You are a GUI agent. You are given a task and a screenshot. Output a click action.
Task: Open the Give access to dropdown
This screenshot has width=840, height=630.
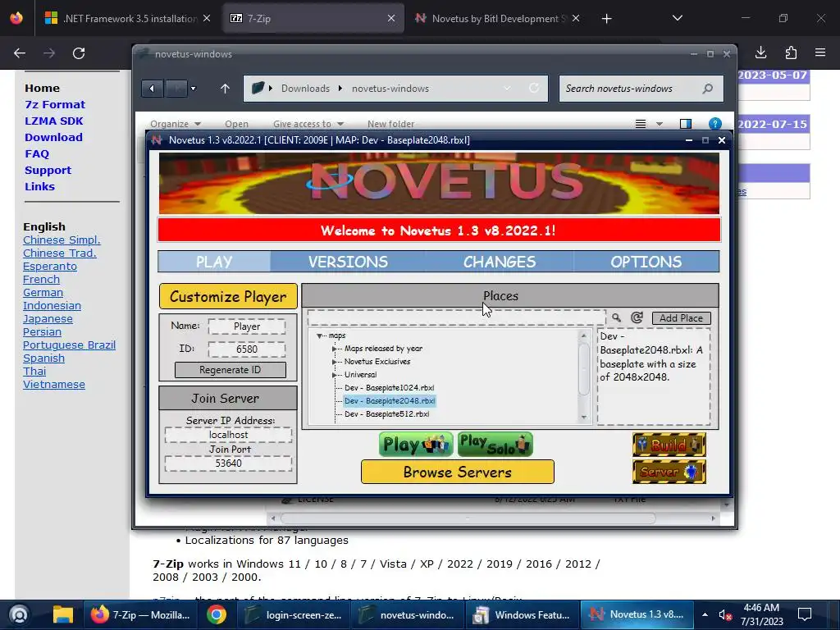308,124
